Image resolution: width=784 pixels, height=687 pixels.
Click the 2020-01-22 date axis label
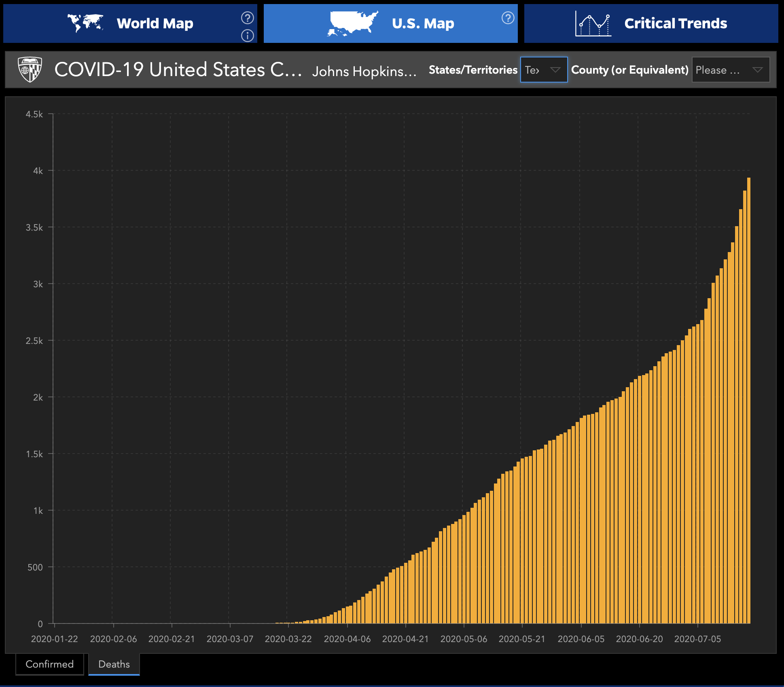point(54,639)
